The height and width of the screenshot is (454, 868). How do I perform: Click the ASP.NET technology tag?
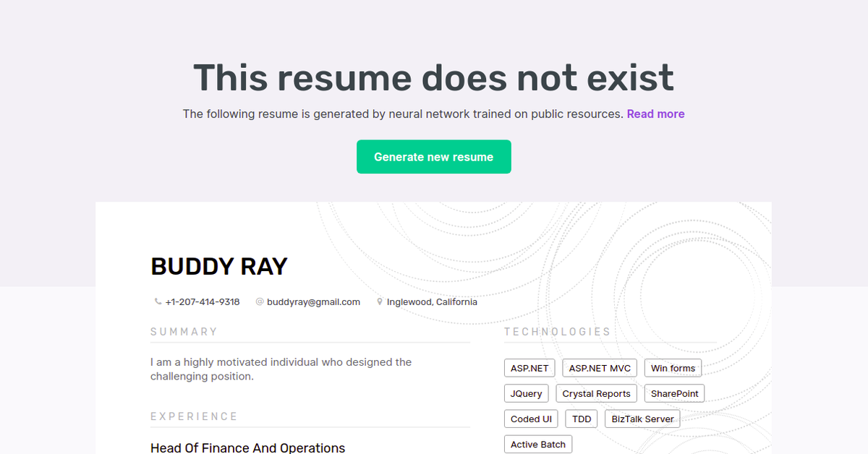click(529, 369)
